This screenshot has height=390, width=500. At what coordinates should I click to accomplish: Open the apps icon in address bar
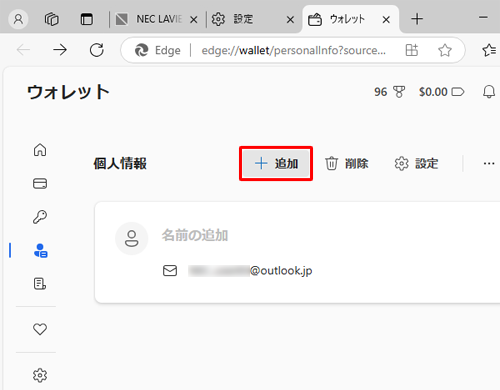click(x=411, y=50)
